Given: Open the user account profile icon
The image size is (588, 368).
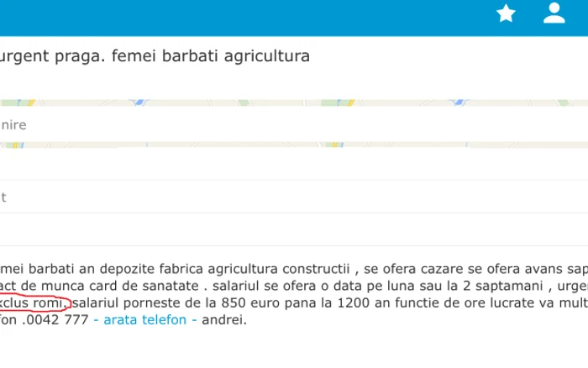Looking at the screenshot, I should click(x=554, y=13).
